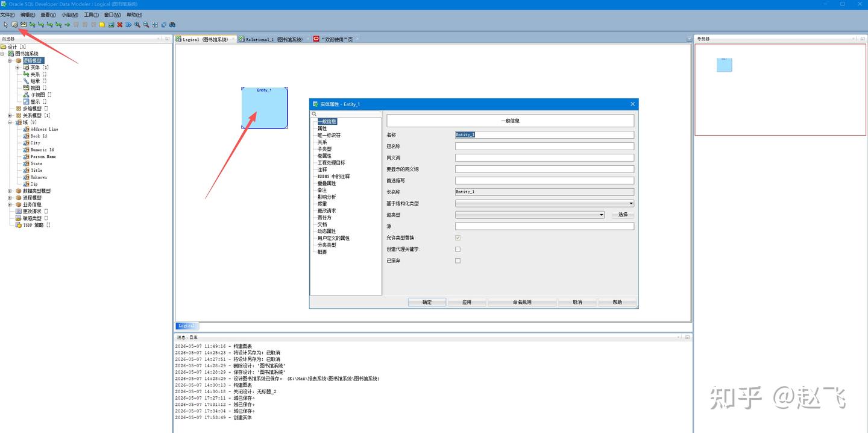This screenshot has height=433, width=868.
Task: Click the picture icon in the toolbar
Action: [111, 25]
